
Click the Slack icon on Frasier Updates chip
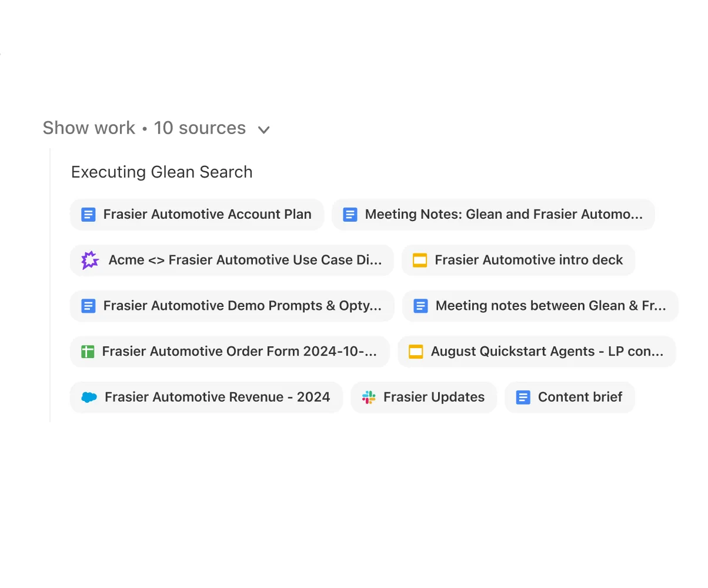pyautogui.click(x=370, y=397)
